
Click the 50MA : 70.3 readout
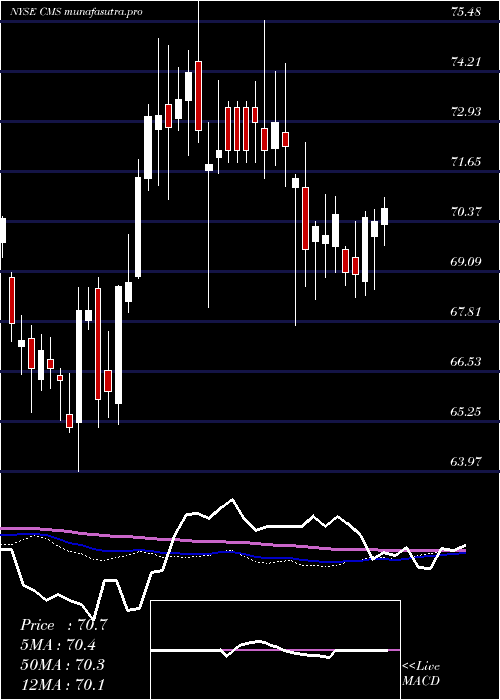point(62,664)
